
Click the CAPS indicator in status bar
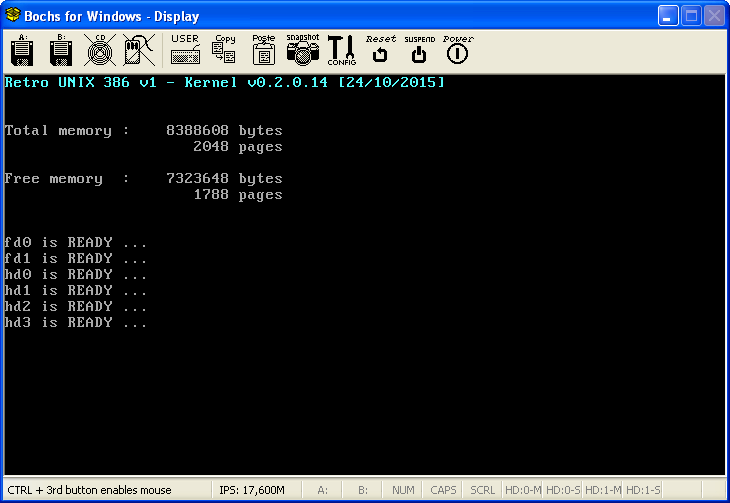pos(443,490)
